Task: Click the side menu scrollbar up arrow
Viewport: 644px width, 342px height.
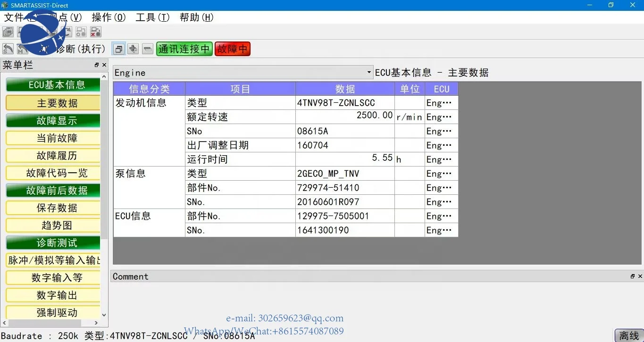Action: pyautogui.click(x=104, y=76)
